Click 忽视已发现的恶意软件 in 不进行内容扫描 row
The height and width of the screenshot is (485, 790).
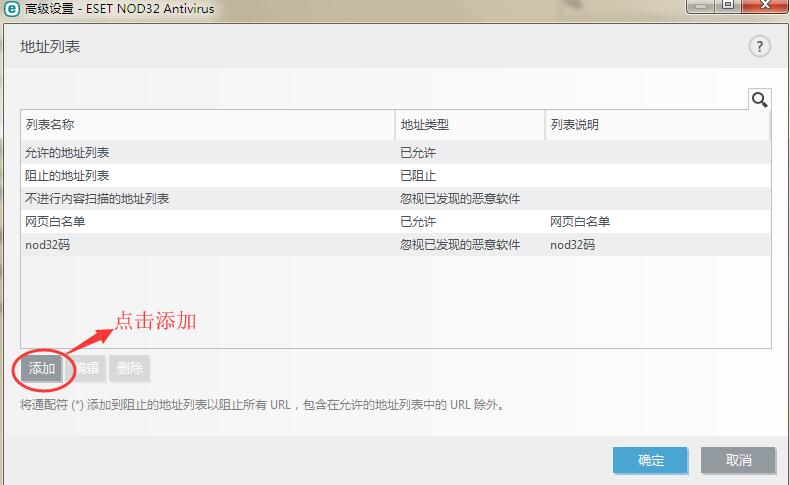pos(459,198)
